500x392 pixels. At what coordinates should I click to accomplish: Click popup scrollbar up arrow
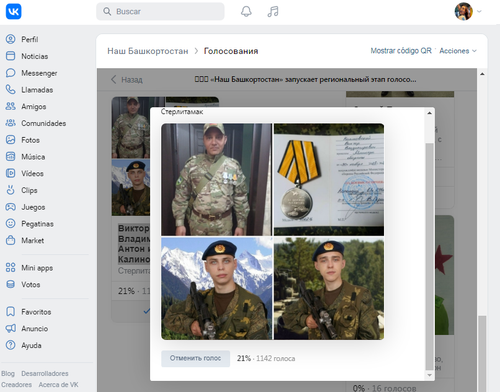click(430, 113)
